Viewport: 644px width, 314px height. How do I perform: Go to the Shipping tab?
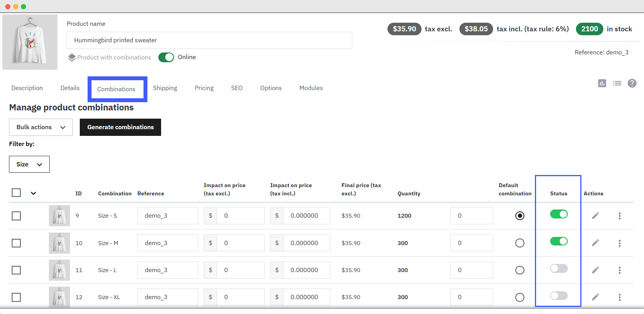(x=165, y=88)
